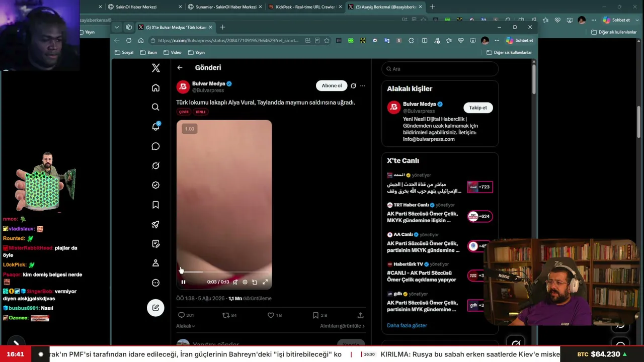Viewport: 644px width, 362px height.
Task: Open More circle icon in X sidebar
Action: 155,283
